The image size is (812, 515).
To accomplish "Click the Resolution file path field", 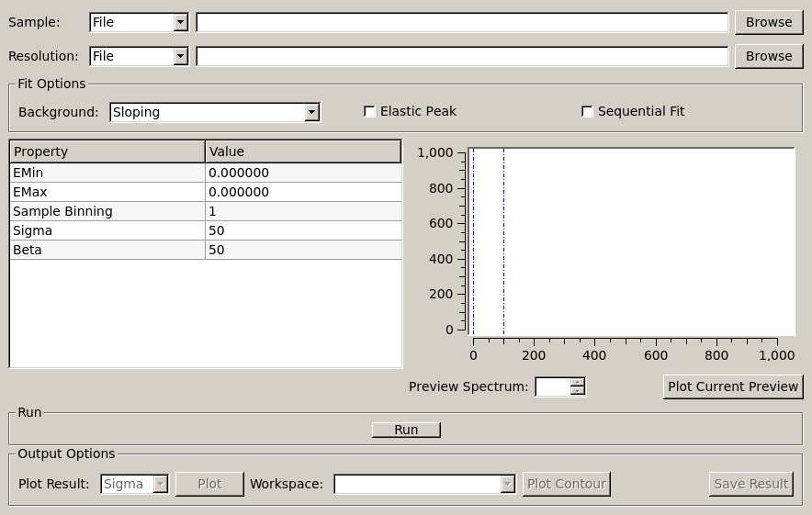I will point(462,56).
